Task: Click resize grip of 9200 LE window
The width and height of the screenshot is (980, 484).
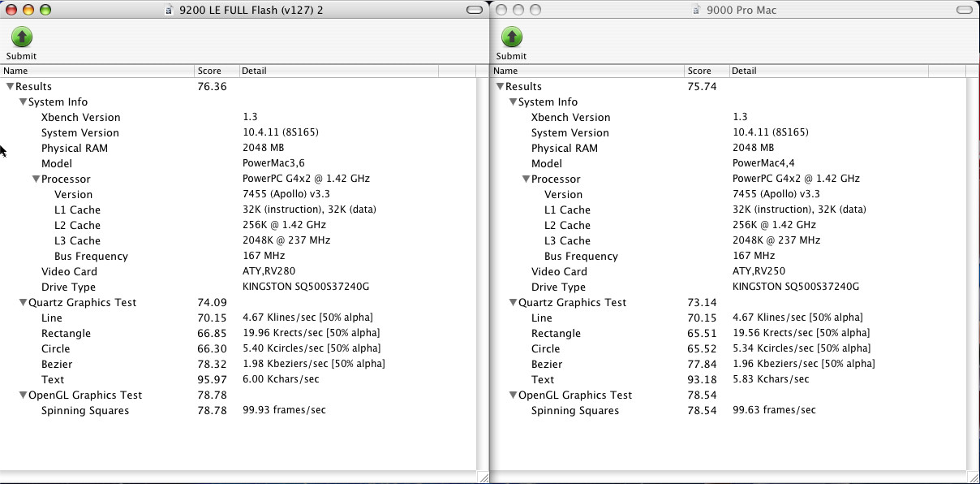Action: click(x=484, y=478)
